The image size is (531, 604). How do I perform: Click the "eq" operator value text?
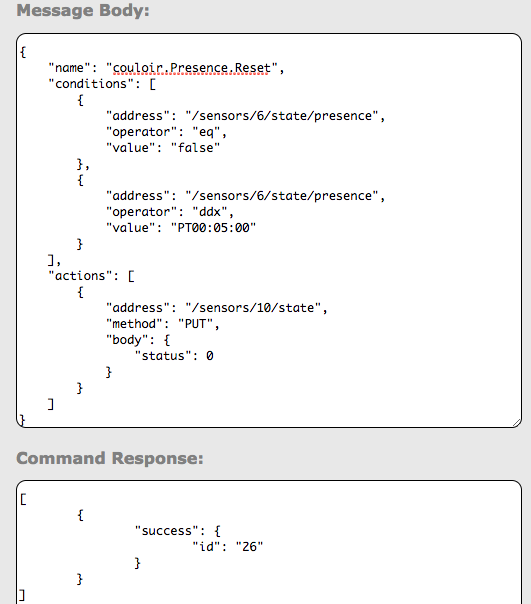[206, 132]
